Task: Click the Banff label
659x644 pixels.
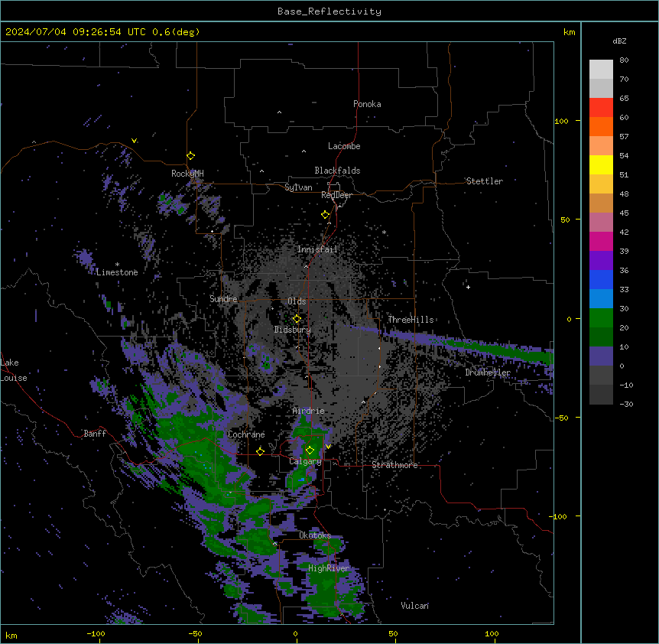Action: click(x=95, y=434)
